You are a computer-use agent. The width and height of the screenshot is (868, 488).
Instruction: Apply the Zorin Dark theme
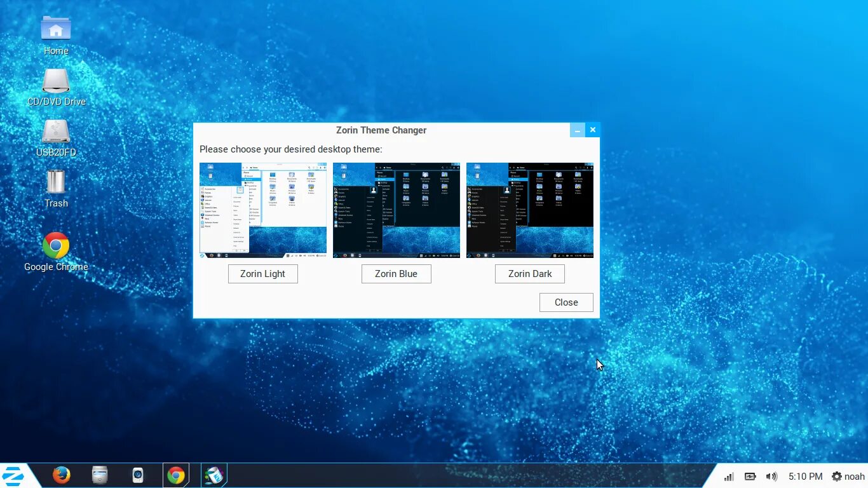530,274
